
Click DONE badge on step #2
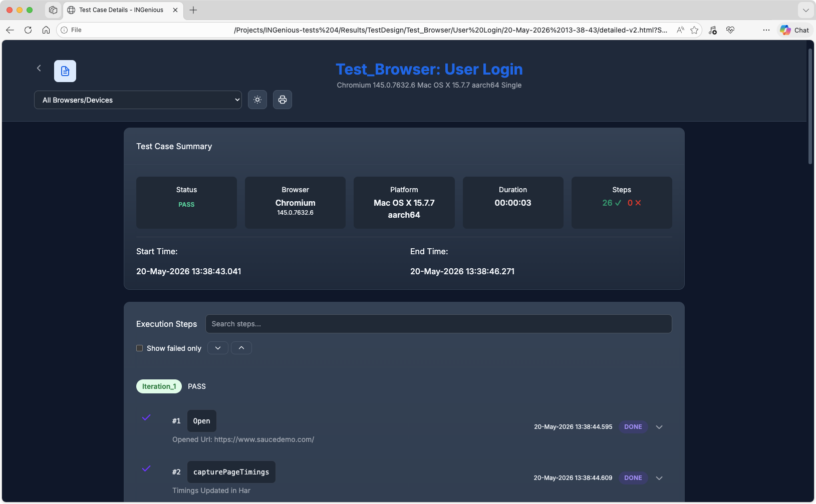(x=633, y=478)
